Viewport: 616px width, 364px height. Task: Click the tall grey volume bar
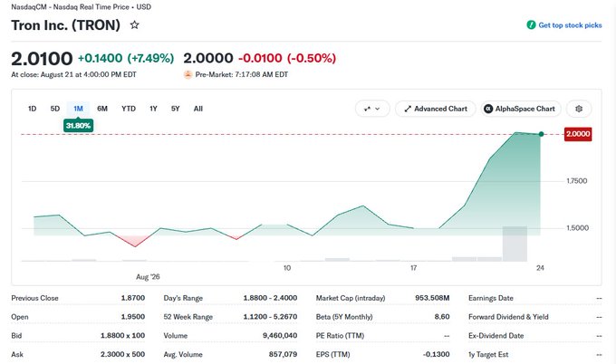515,244
